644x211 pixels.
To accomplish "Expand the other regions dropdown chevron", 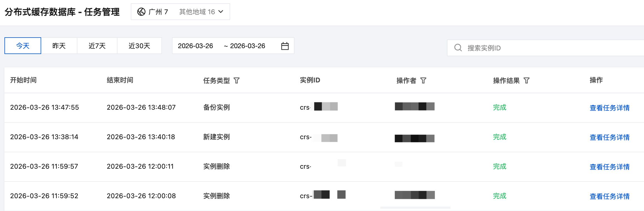I will click(221, 12).
